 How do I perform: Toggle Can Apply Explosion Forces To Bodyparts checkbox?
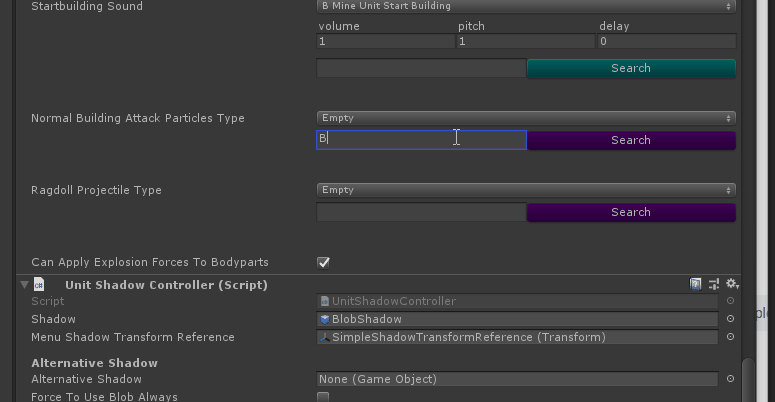[x=323, y=263]
